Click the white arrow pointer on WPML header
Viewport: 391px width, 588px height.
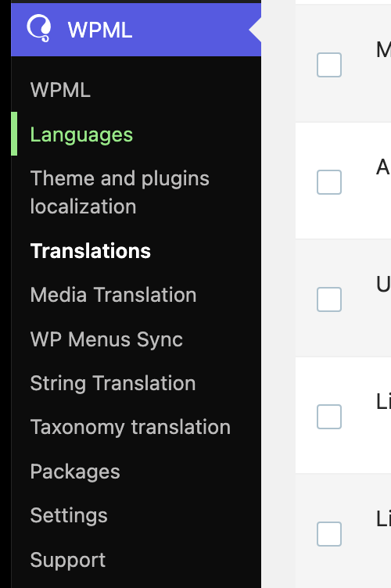[256, 30]
